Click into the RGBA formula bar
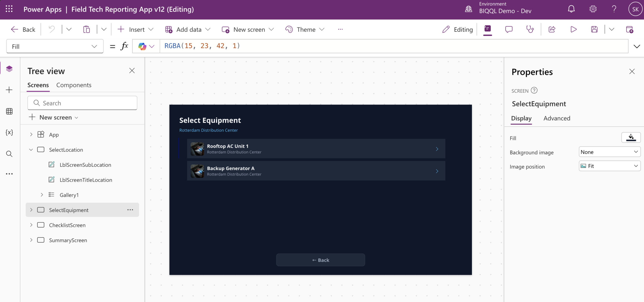Screen dimensions: 644x302 (x=394, y=46)
